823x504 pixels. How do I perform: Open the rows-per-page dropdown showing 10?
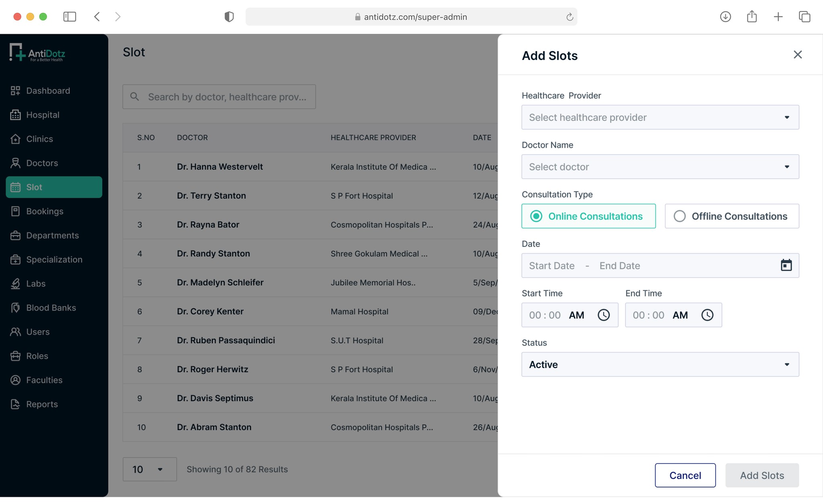coord(149,469)
